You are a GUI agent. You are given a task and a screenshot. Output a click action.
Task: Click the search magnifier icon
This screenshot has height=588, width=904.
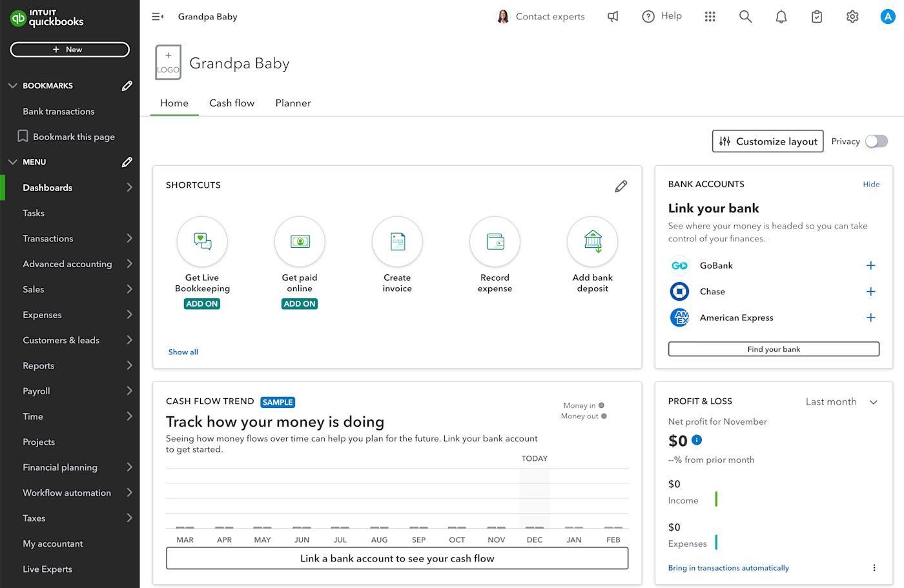[x=746, y=17]
